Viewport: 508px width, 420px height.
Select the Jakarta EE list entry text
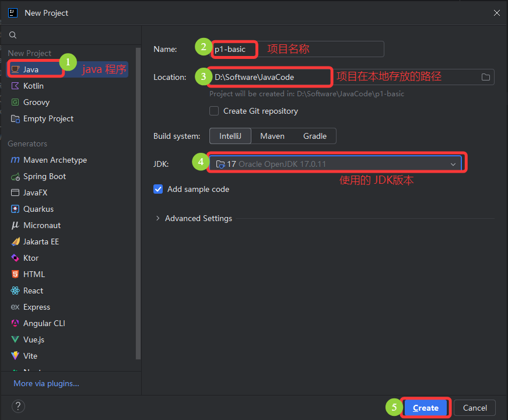[41, 242]
